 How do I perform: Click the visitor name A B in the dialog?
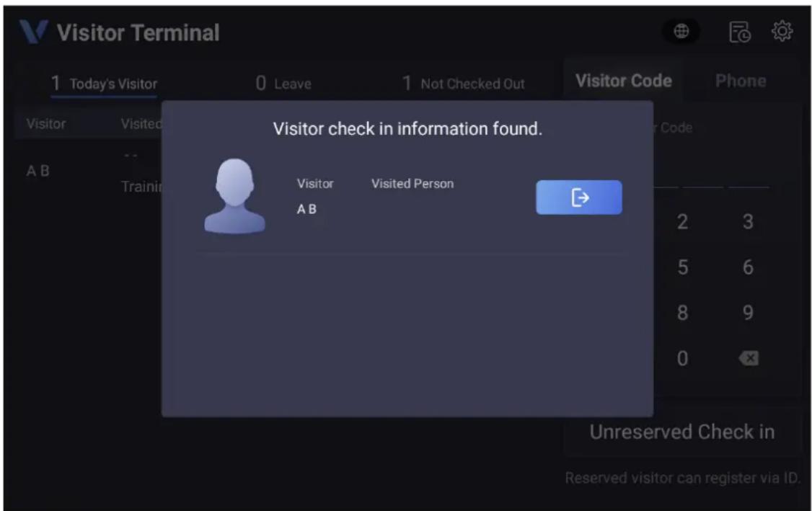coord(306,209)
